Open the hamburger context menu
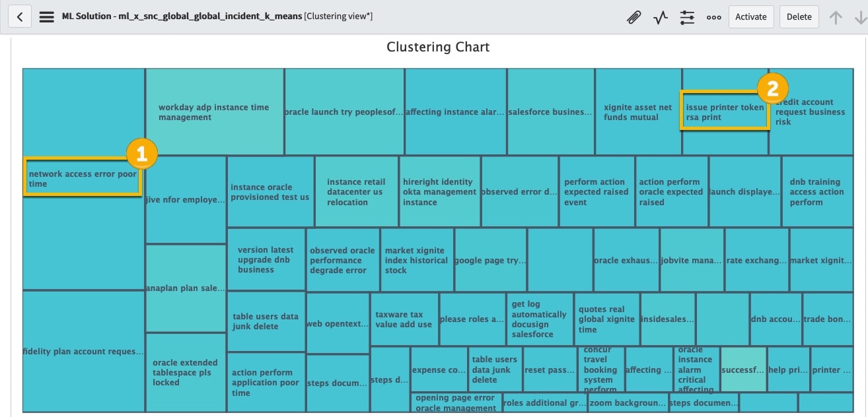Image resolution: width=868 pixels, height=417 pixels. pos(46,16)
